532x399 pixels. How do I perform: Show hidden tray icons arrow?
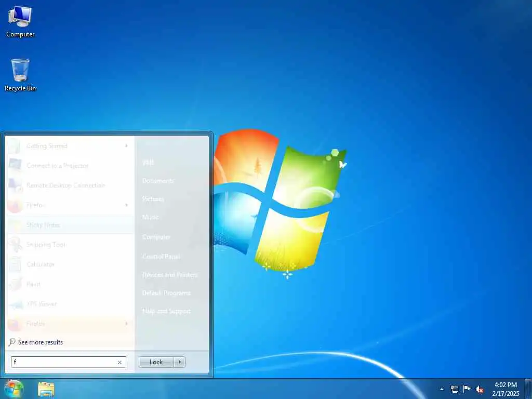click(442, 389)
